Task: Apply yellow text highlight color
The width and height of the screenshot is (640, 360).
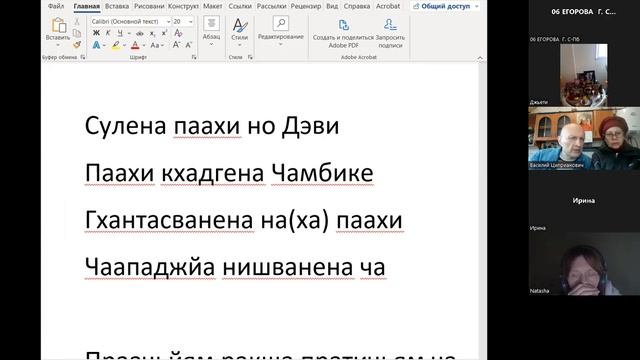Action: pos(116,45)
